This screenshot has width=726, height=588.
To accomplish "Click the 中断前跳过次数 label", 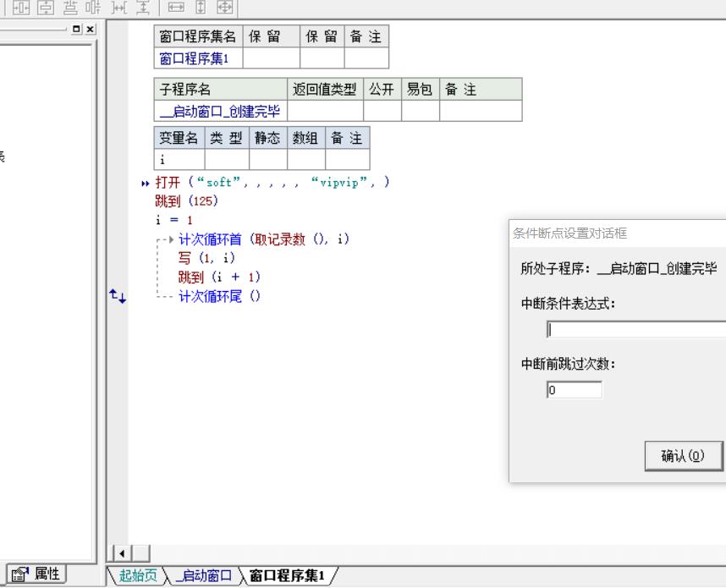I will pos(569,364).
